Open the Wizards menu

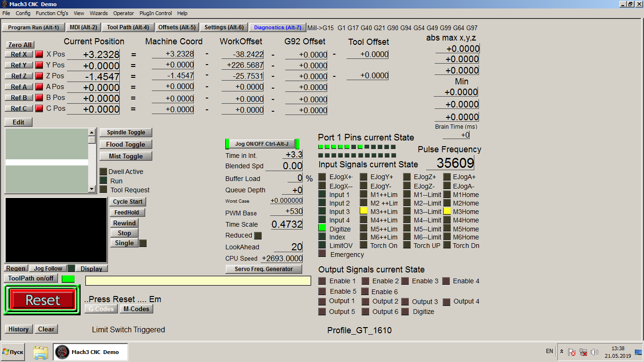[99, 13]
